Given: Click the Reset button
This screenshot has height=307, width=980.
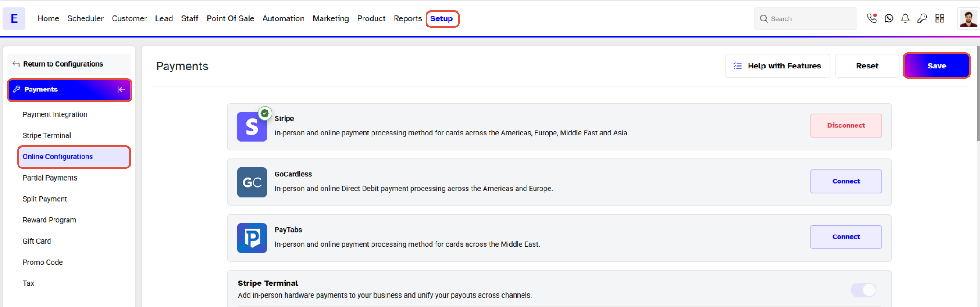Looking at the screenshot, I should [x=867, y=66].
